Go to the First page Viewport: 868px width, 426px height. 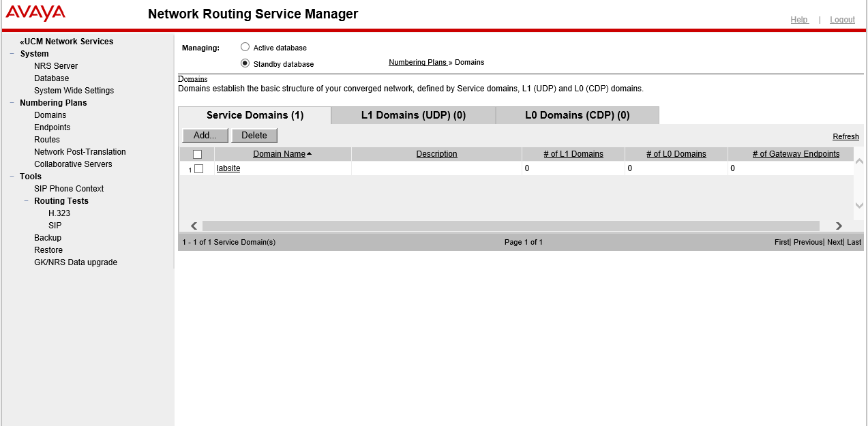coord(781,242)
